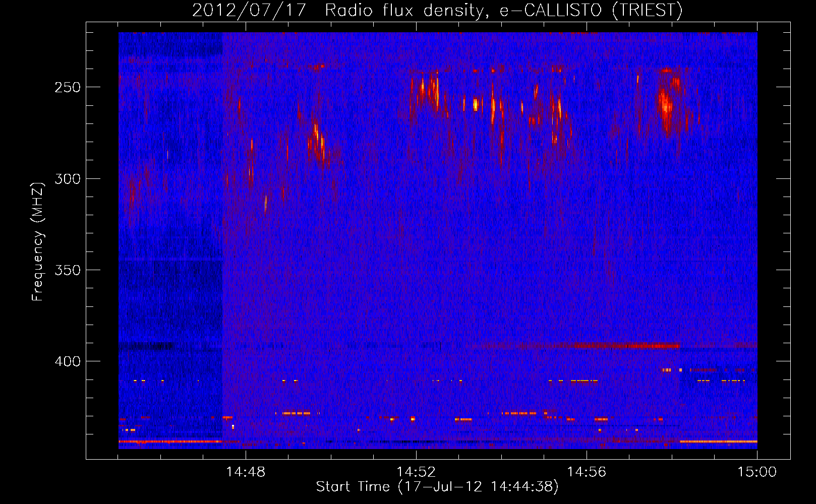Click the plot title 'Radio flux density, e-CALLISTO (TRIEST)'

tap(503, 10)
